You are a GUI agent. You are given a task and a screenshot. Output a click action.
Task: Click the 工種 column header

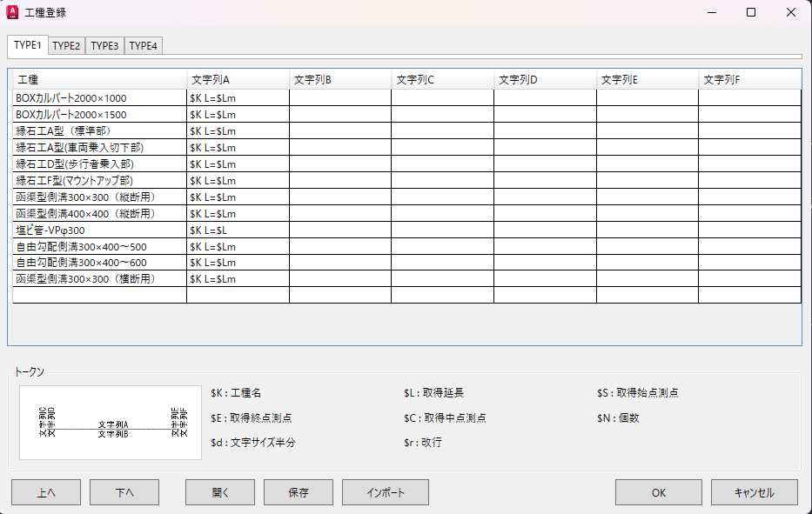point(99,80)
